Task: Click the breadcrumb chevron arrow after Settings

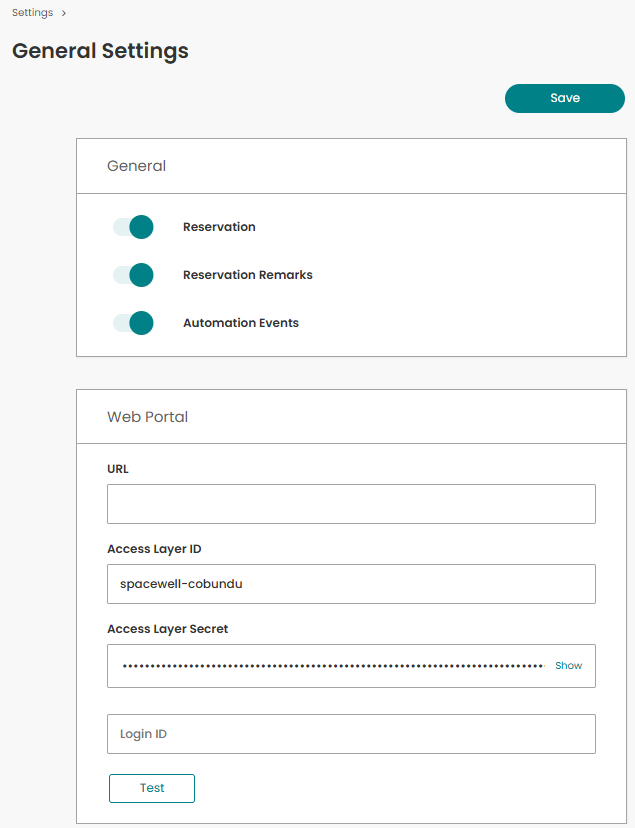Action: (64, 13)
